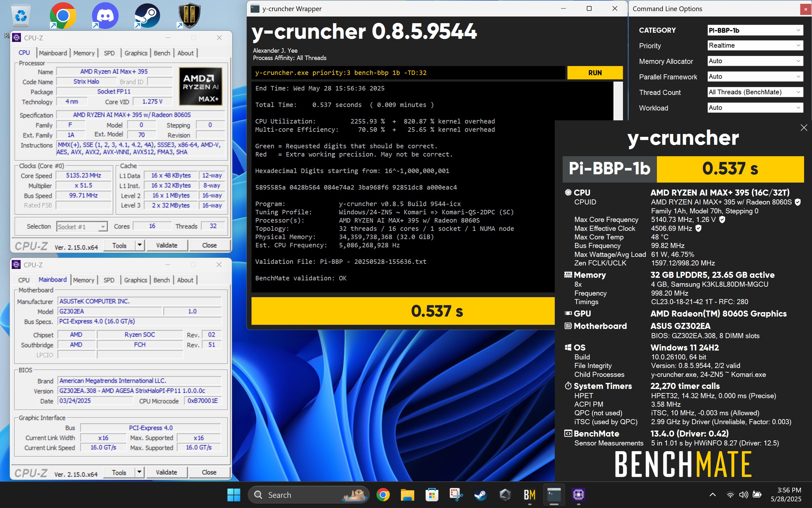Click y-cruncher Wrapper title bar icon
The height and width of the screenshot is (508, 812).
click(255, 9)
